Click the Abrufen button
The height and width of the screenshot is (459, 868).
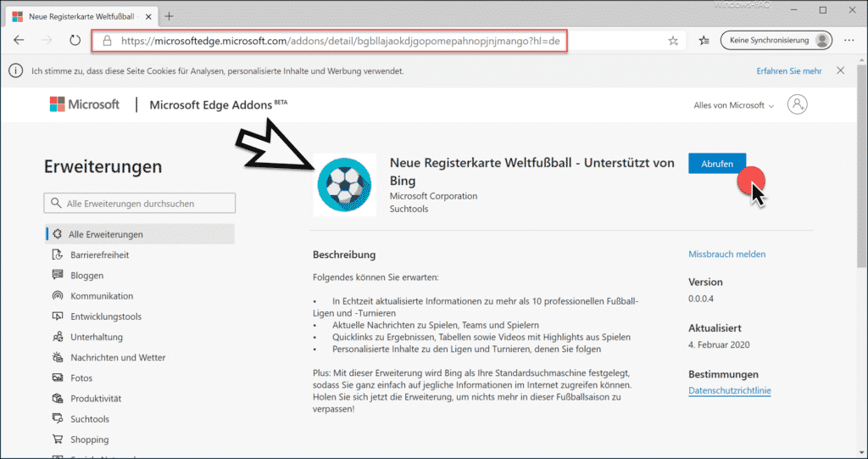point(717,164)
